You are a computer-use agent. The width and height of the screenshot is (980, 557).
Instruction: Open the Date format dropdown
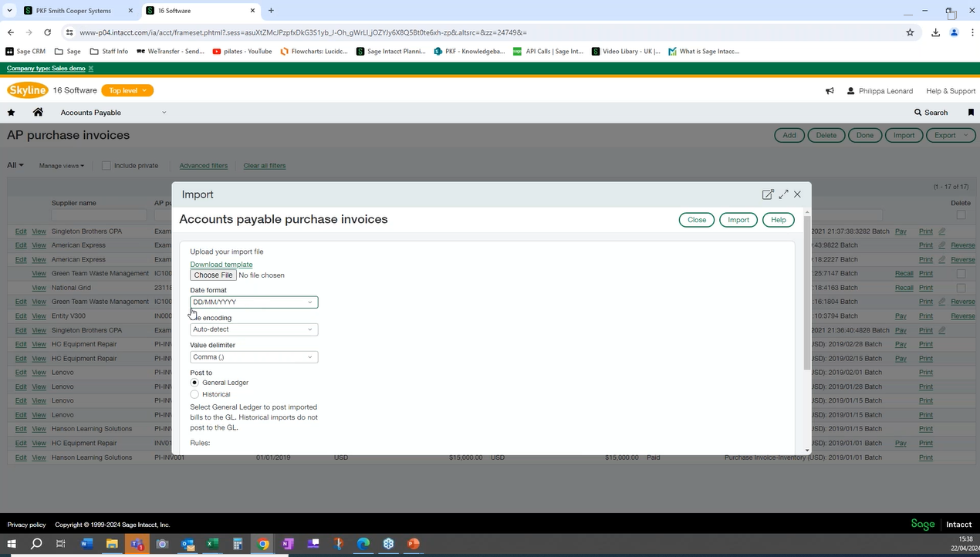254,302
